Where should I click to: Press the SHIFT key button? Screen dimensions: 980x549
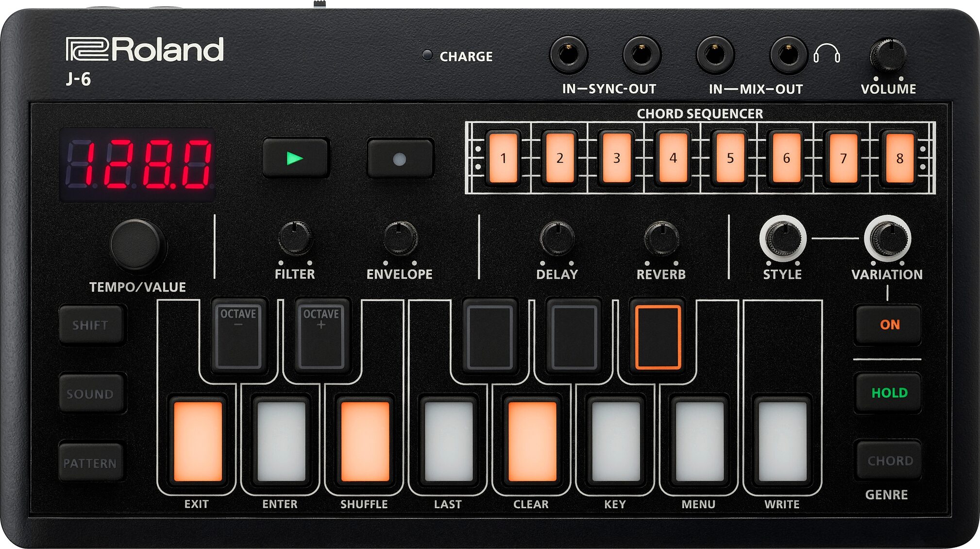point(80,326)
